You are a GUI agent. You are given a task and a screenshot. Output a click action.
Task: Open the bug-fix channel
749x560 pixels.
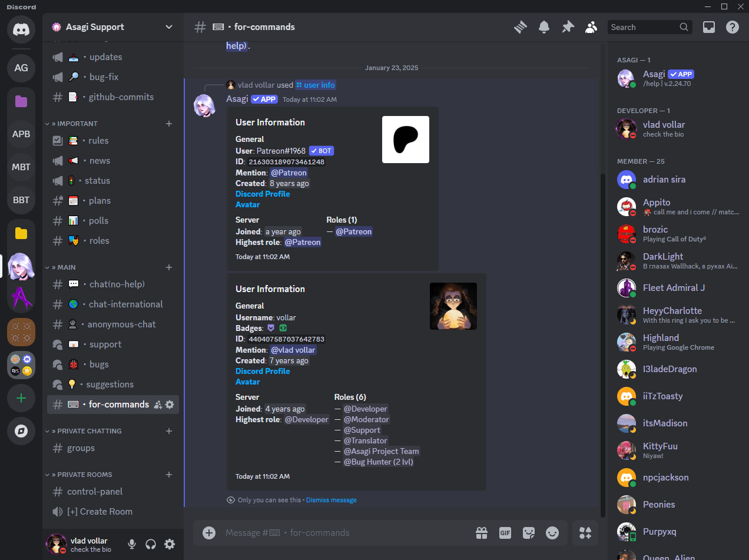113,77
